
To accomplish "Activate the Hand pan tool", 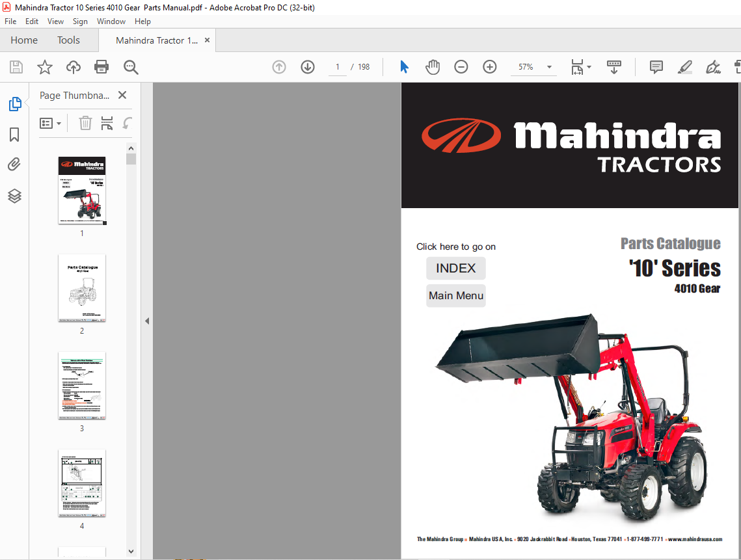I will pos(433,67).
